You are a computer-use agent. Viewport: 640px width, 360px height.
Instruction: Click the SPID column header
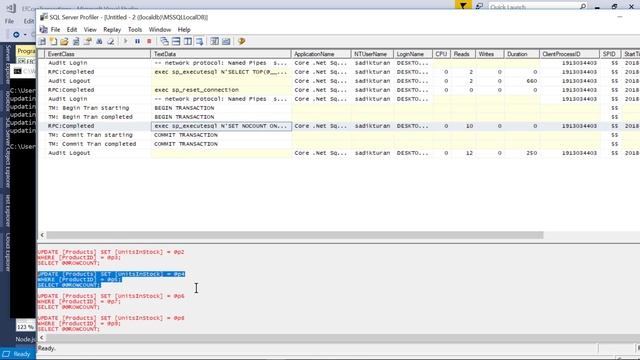point(611,54)
